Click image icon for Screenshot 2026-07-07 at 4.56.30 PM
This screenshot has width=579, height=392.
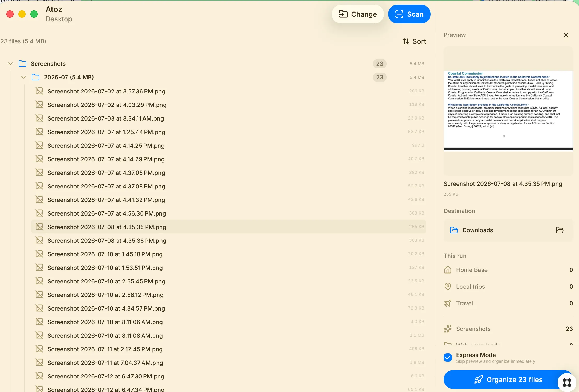(39, 213)
